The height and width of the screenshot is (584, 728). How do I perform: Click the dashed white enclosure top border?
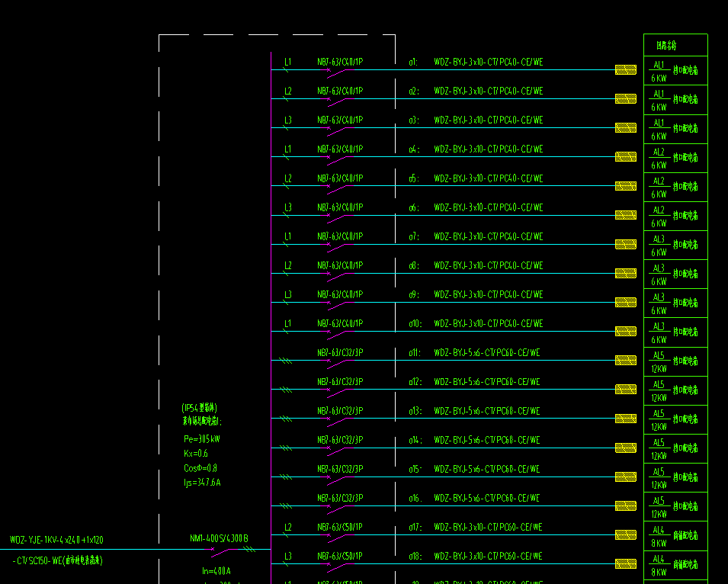(x=277, y=34)
